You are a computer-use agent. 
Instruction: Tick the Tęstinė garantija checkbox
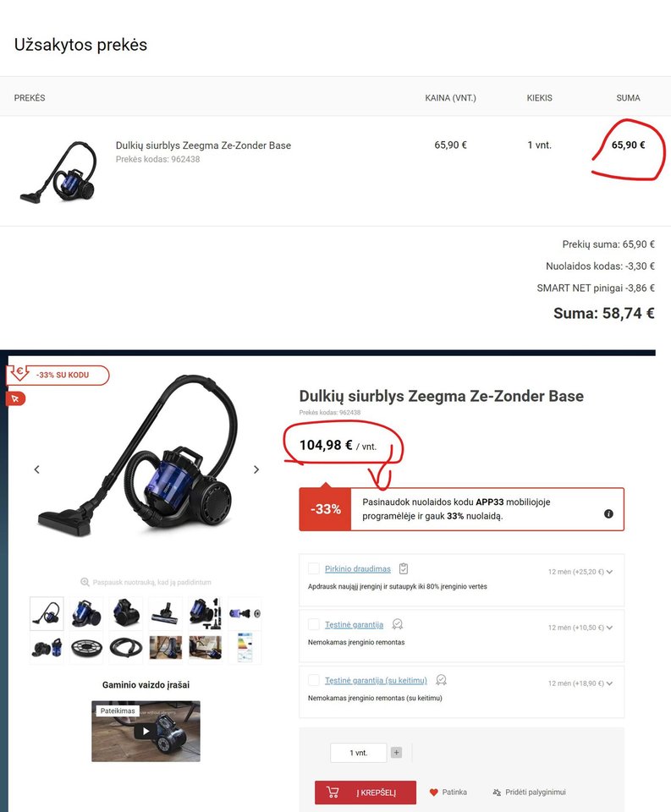[x=313, y=624]
